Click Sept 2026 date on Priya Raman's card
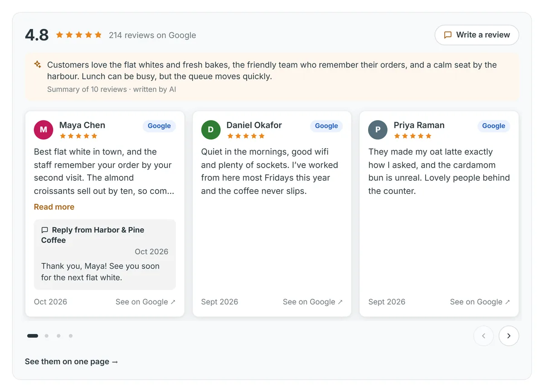 click(x=387, y=302)
